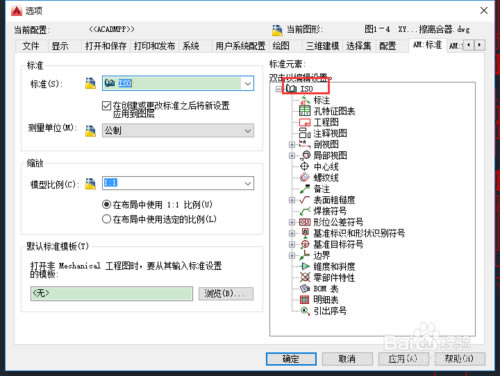Select 在布局中使用 1:1 比例(U) radio button
Screen dimensions: 500x376
pos(106,204)
